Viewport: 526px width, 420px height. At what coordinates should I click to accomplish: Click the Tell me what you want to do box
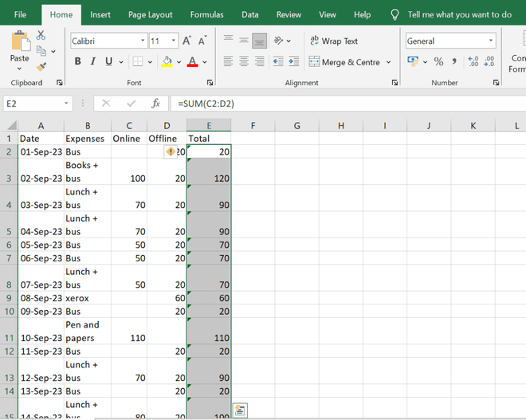(x=460, y=14)
